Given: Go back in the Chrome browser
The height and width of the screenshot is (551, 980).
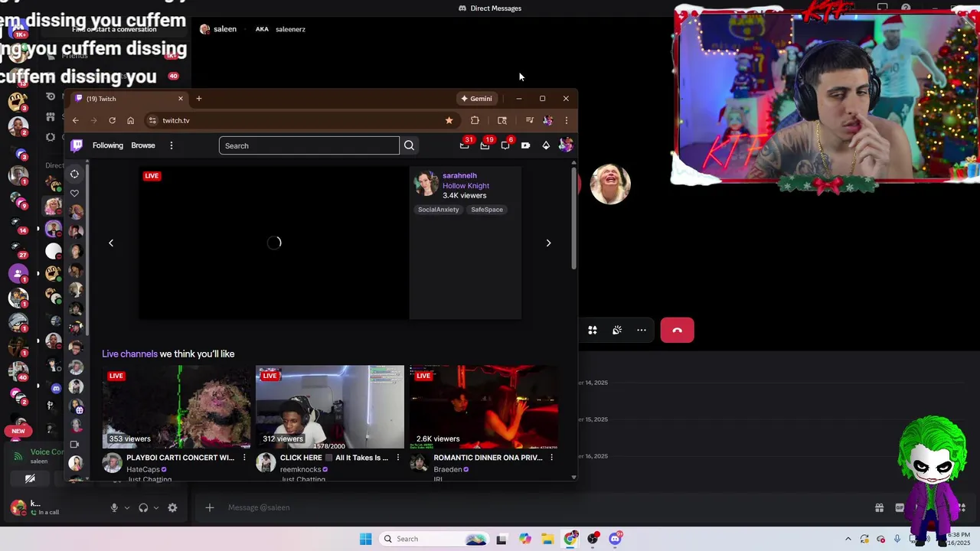Looking at the screenshot, I should coord(75,120).
